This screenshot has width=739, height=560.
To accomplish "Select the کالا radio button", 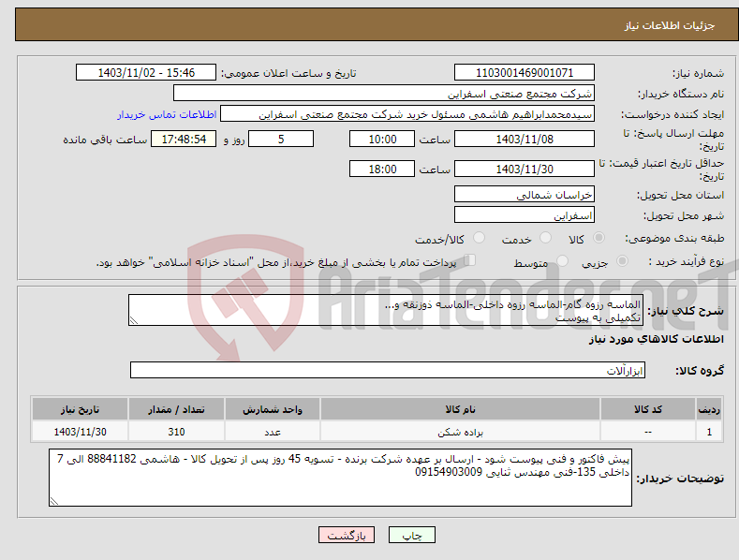I will click(599, 238).
